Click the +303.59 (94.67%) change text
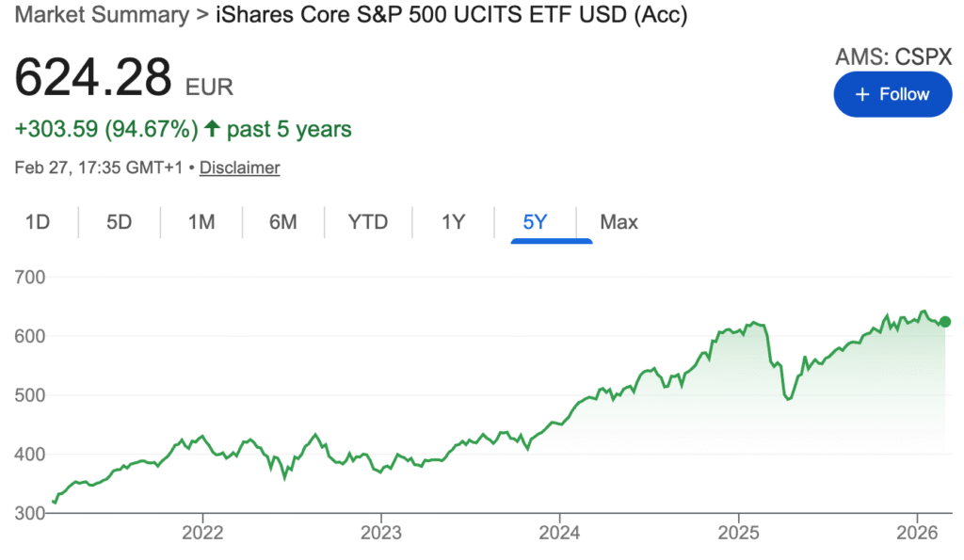This screenshot has width=964, height=560. point(106,129)
